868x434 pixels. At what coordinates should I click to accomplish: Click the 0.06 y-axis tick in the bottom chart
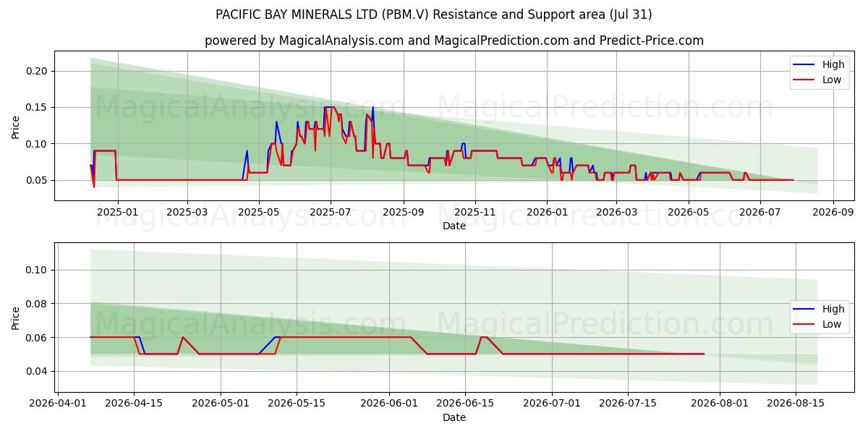tap(38, 338)
